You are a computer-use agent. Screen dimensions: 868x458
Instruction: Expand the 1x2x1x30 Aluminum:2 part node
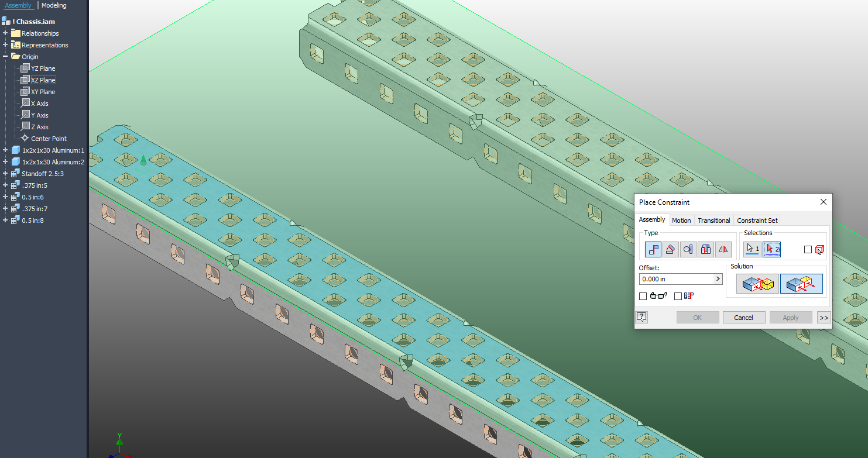[5, 162]
